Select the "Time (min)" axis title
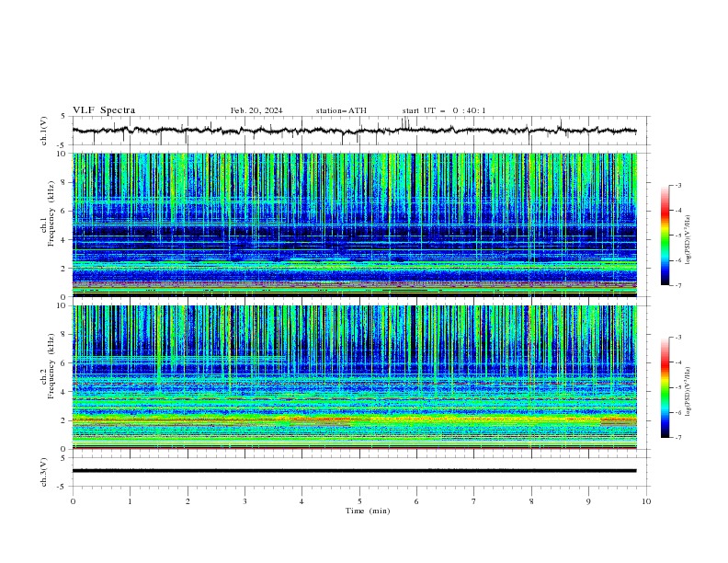The image size is (728, 563). click(368, 511)
